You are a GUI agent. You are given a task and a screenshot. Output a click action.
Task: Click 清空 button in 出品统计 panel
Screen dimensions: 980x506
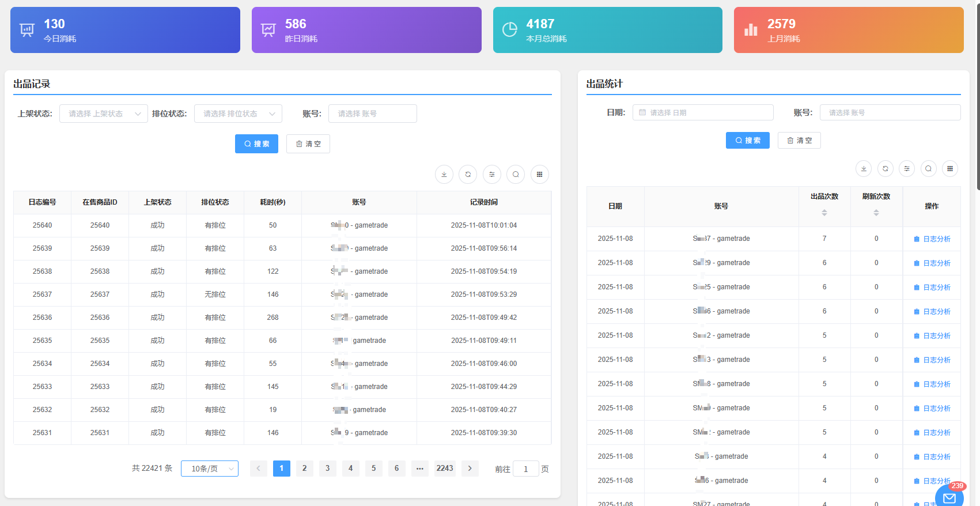pos(799,141)
